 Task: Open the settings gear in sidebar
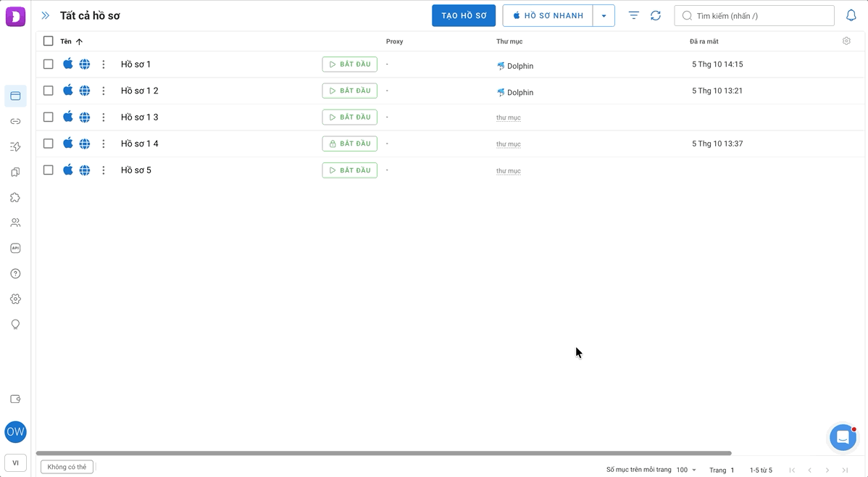coord(15,299)
